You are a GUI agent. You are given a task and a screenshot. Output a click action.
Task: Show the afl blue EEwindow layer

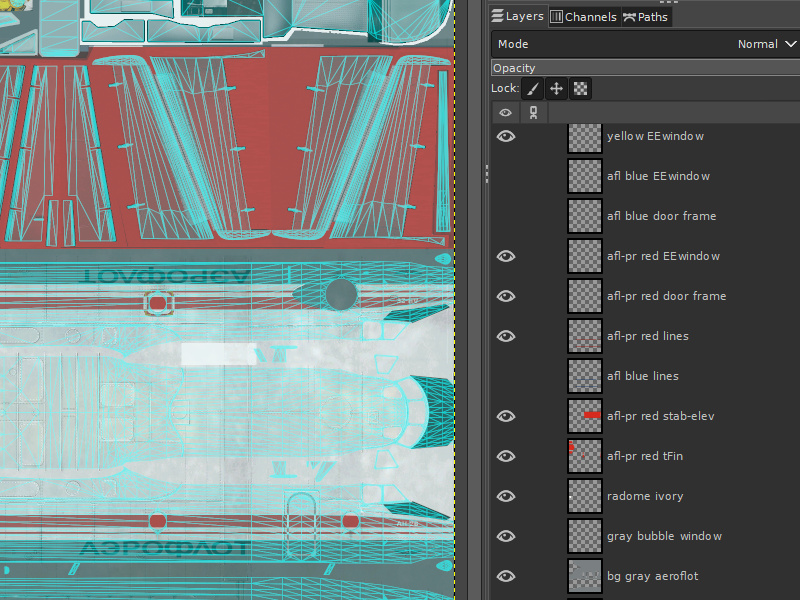(506, 176)
